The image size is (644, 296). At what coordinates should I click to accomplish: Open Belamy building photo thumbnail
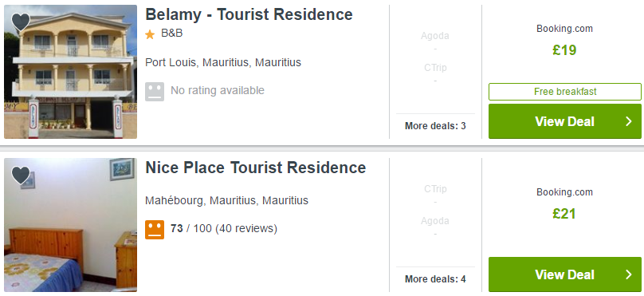70,72
